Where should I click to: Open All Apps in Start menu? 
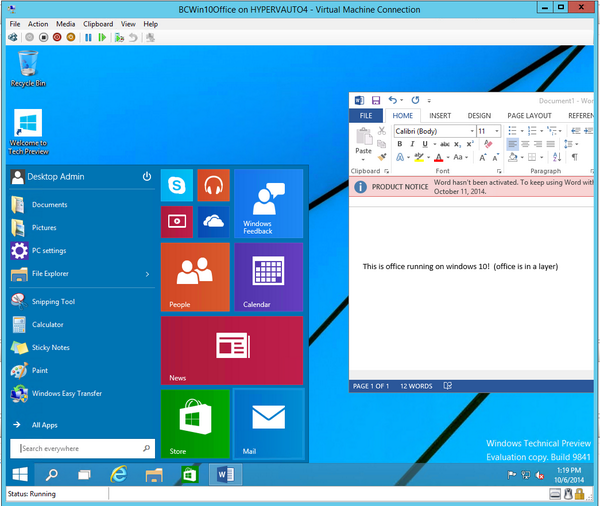tap(44, 425)
